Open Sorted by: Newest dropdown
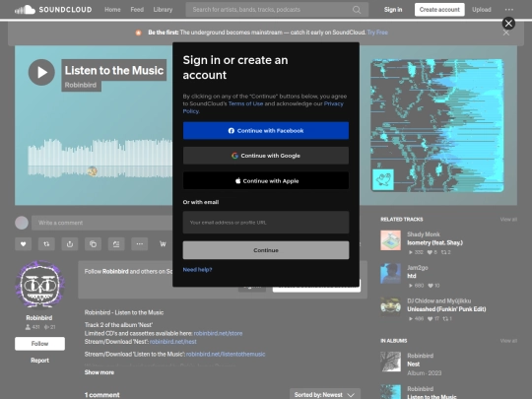Screen dimensions: 532x399 (325, 395)
